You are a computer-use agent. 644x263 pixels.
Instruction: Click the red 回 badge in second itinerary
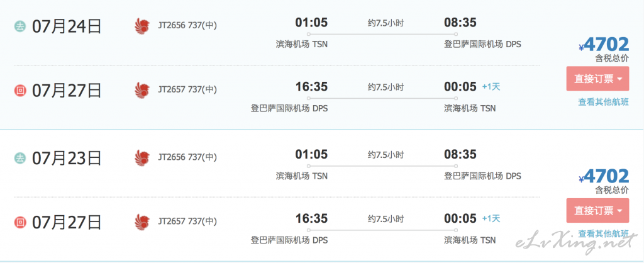click(20, 222)
